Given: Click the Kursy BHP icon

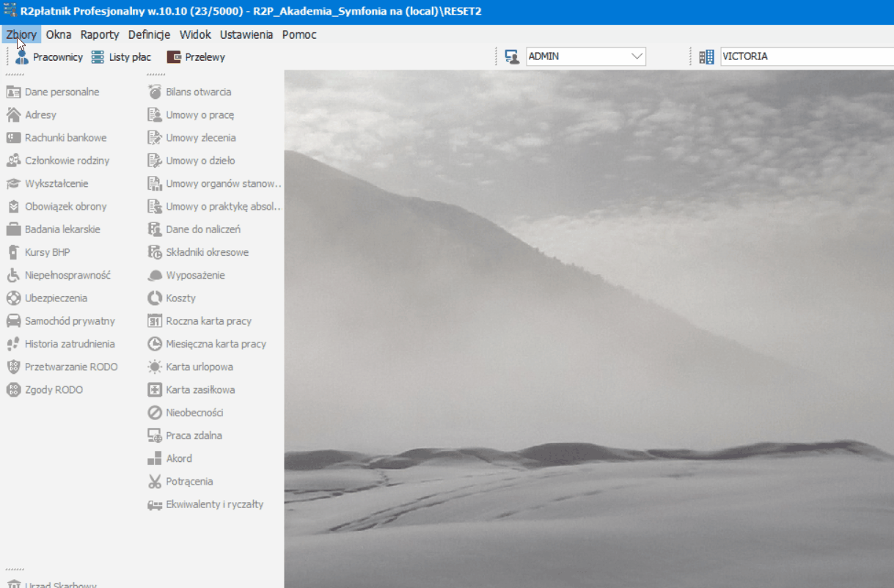Looking at the screenshot, I should 13,252.
